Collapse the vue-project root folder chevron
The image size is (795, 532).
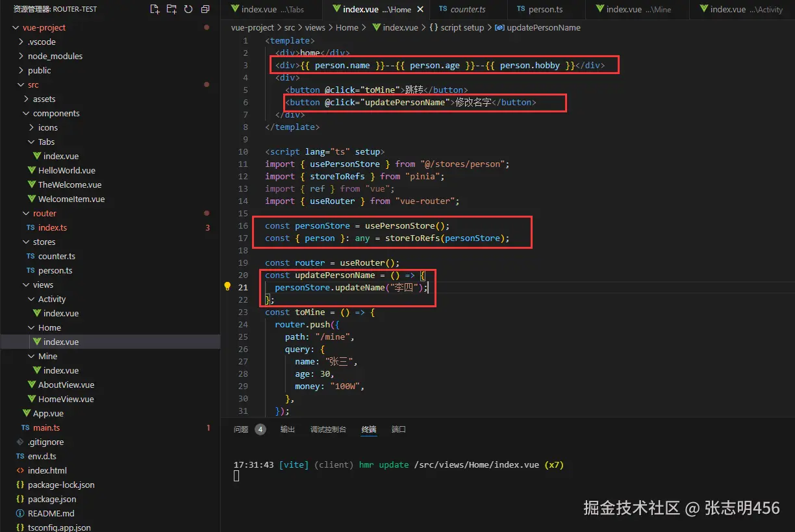click(x=16, y=27)
